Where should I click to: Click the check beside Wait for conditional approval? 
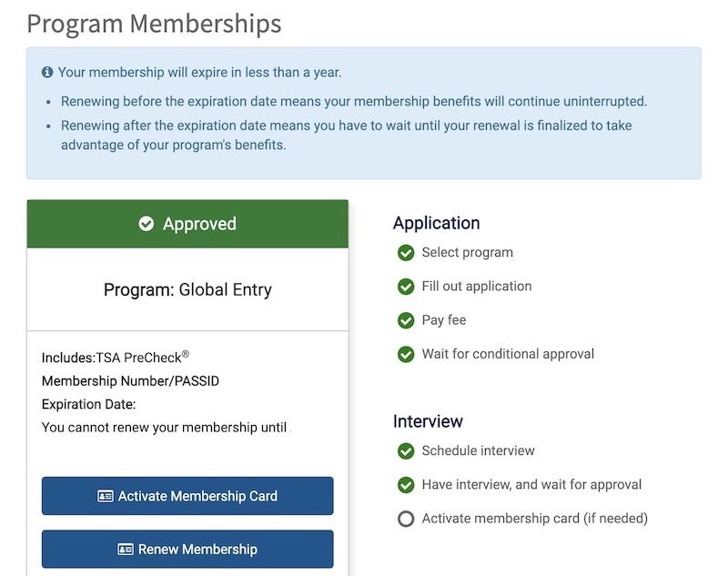406,355
